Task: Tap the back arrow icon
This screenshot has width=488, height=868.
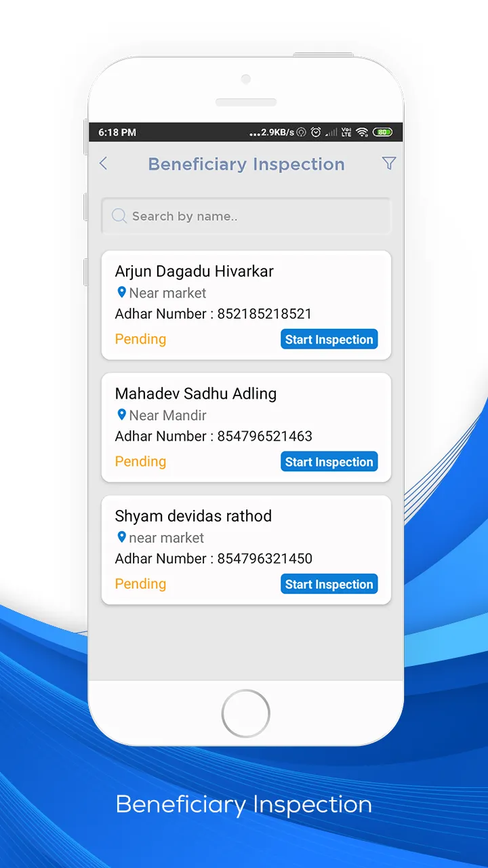Action: (103, 163)
